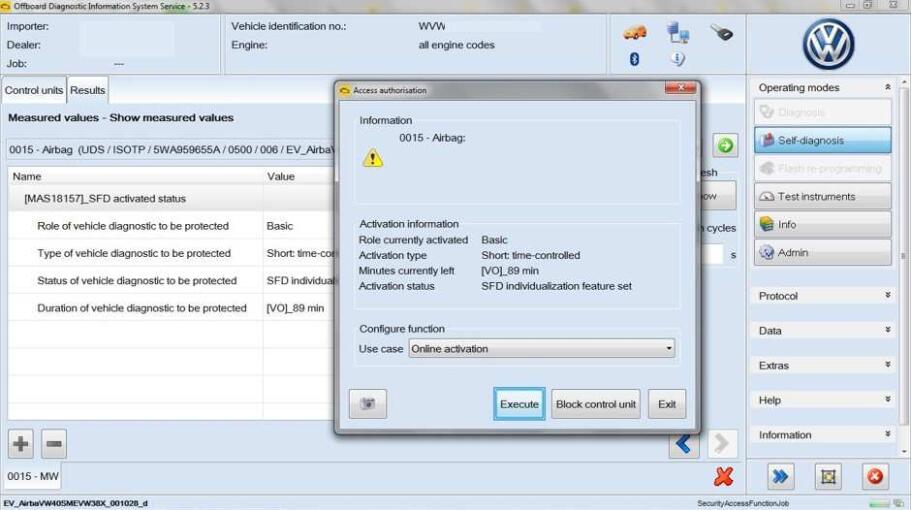Screen dimensions: 913x510
Task: Click the EV_AirbaVW40SMEVW38X status bar text
Action: [76, 503]
